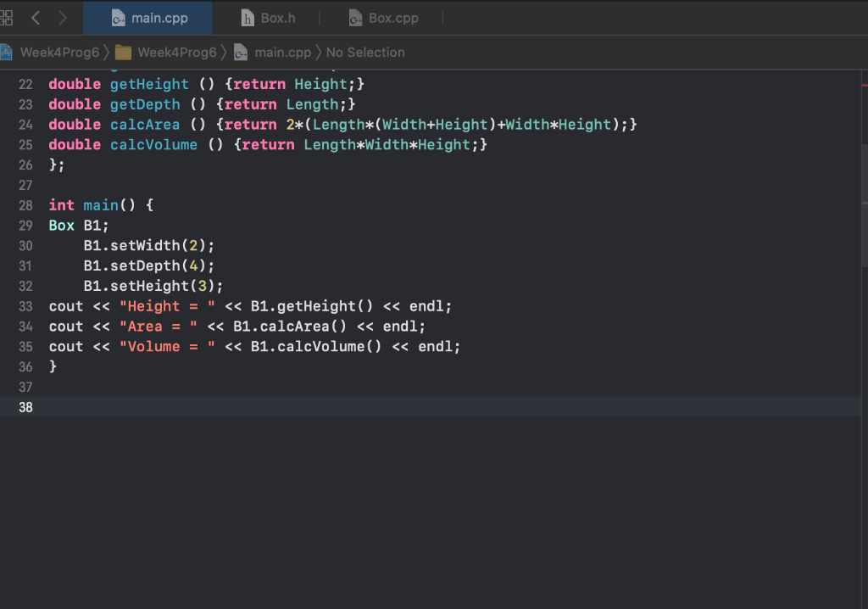Click line number 28 in the gutter
Viewport: 868px width, 609px height.
[x=25, y=205]
